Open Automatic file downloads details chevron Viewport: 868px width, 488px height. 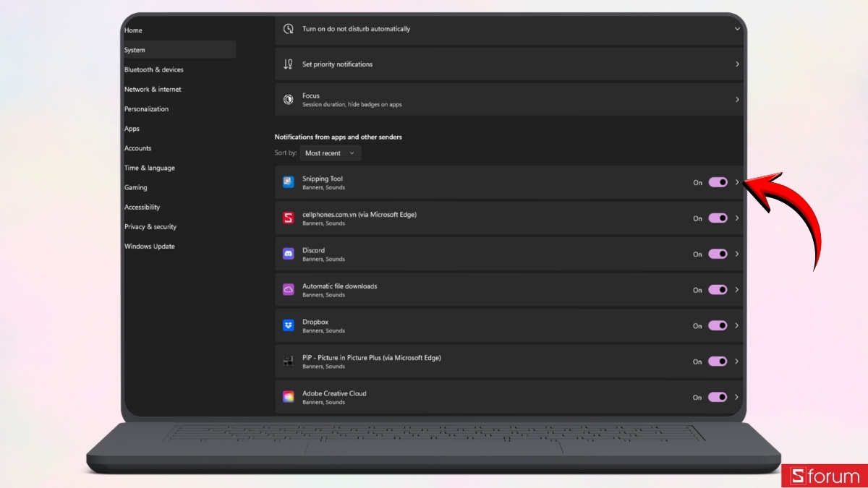coord(737,289)
